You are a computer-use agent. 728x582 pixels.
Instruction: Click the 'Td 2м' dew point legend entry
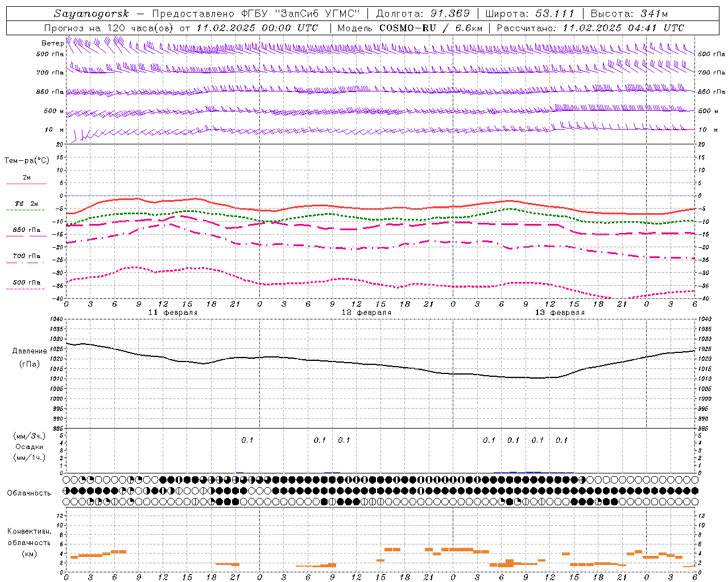pyautogui.click(x=27, y=203)
